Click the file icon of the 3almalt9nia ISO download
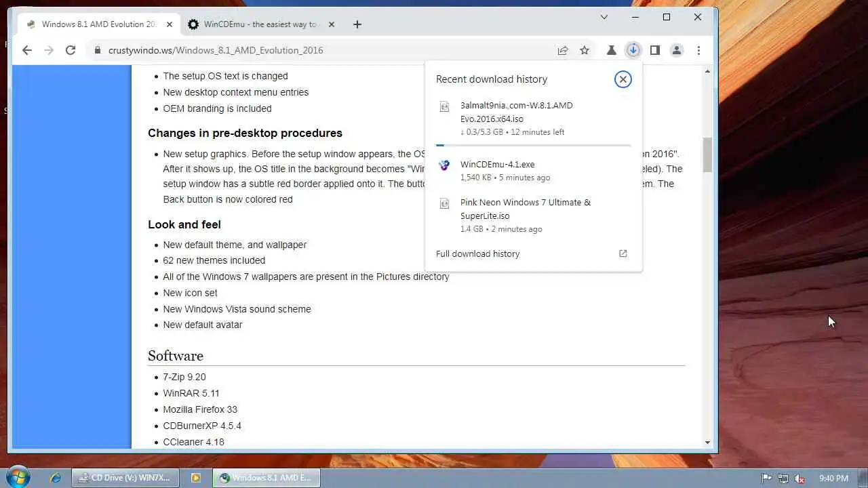The height and width of the screenshot is (488, 868). (444, 106)
